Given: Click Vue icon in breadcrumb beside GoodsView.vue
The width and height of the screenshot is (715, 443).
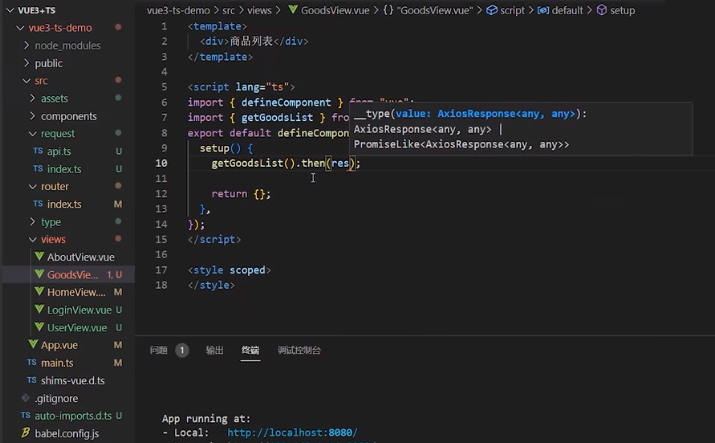Looking at the screenshot, I should coord(293,10).
